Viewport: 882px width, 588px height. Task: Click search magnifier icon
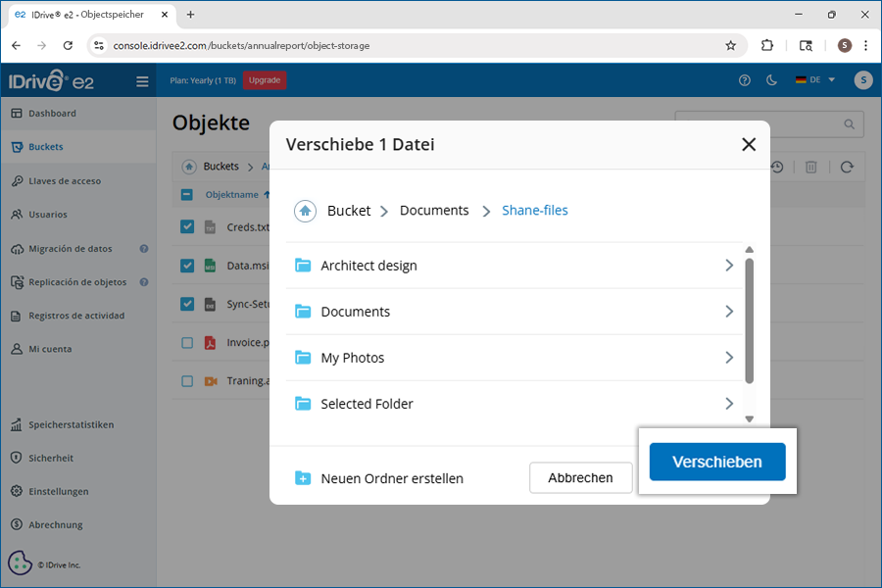pos(850,124)
